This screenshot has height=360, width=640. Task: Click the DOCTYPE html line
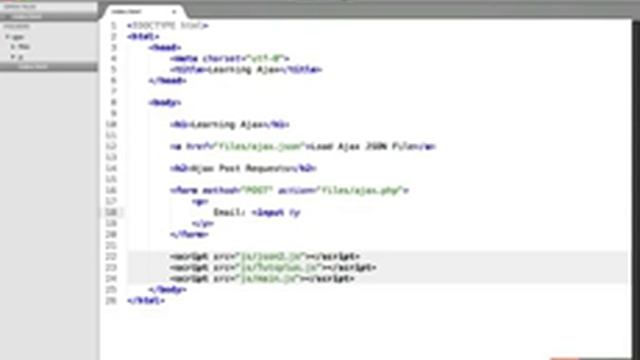tap(167, 26)
